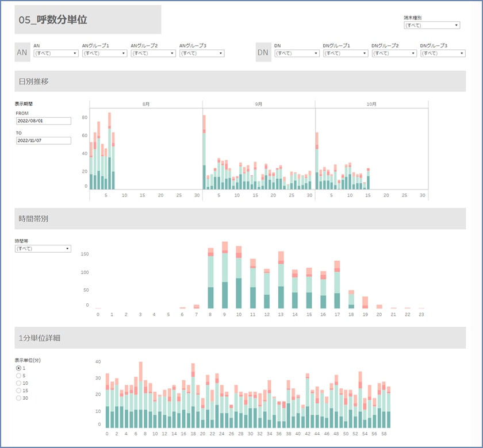483x448 pixels.
Task: Click the October 1 bar in 日別推移
Action: (317, 161)
